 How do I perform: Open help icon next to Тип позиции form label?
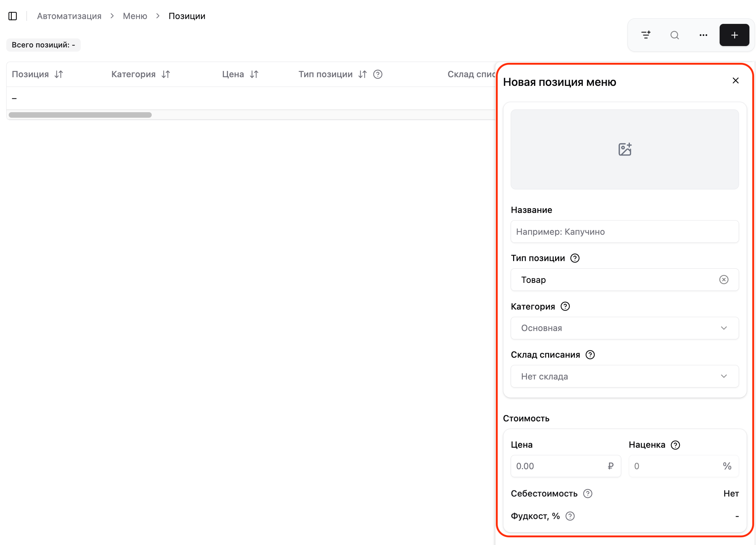point(575,258)
